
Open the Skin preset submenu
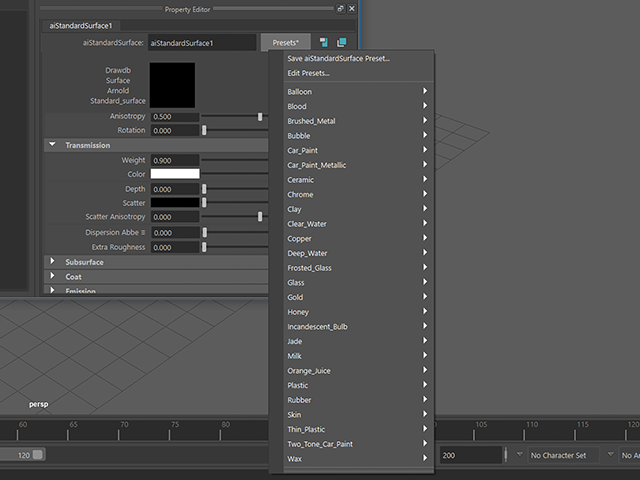point(358,415)
